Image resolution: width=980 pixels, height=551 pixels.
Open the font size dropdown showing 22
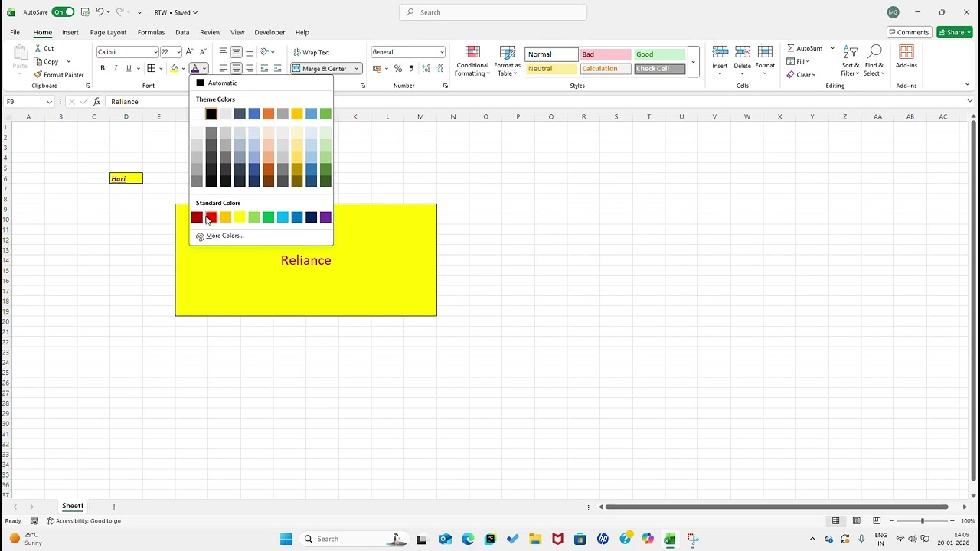click(178, 52)
